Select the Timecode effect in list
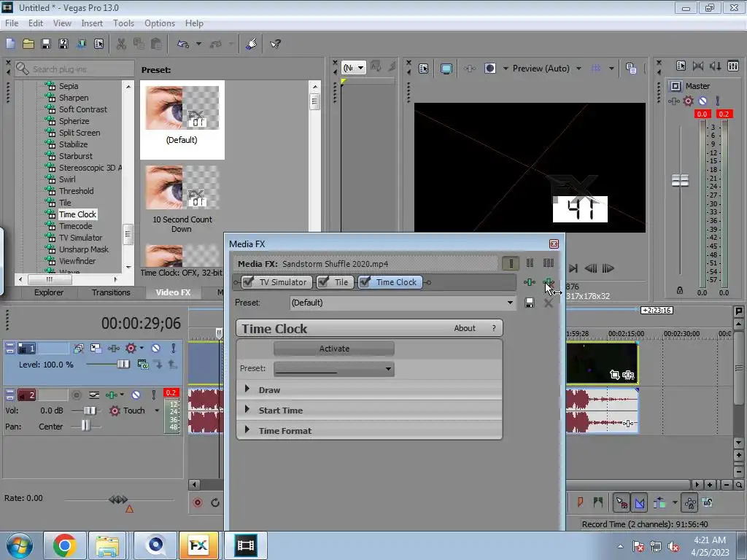 click(x=75, y=226)
